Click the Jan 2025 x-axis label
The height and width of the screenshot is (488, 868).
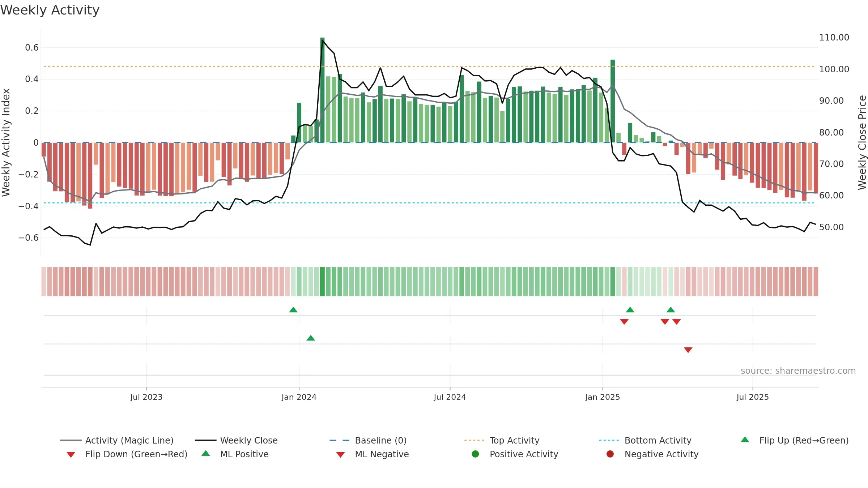(603, 397)
